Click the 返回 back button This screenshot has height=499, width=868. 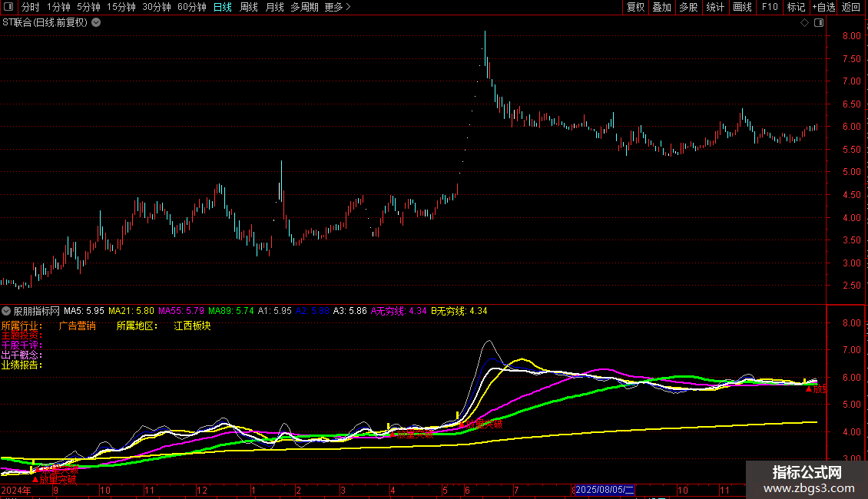pyautogui.click(x=851, y=7)
